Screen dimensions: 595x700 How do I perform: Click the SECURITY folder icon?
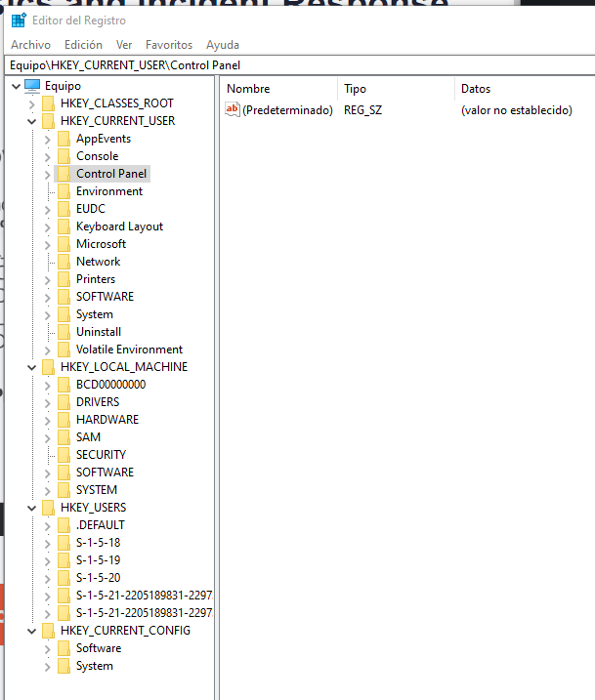point(64,455)
